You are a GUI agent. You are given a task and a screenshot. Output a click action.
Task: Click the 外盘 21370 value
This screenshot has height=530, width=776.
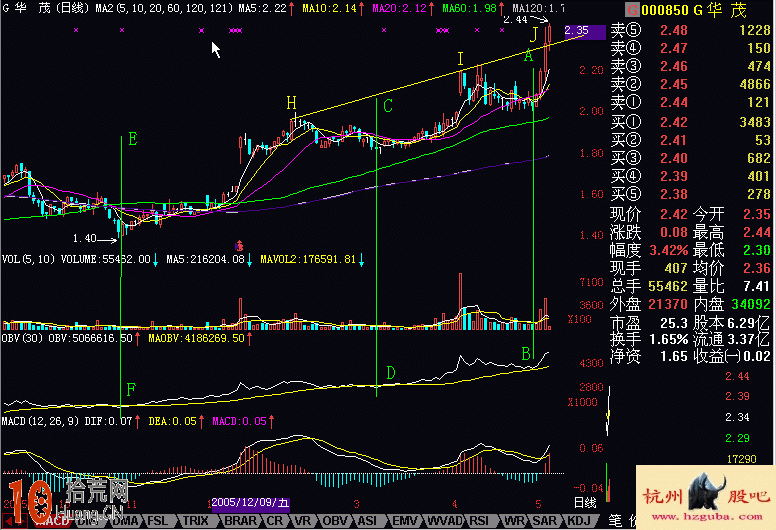(668, 304)
